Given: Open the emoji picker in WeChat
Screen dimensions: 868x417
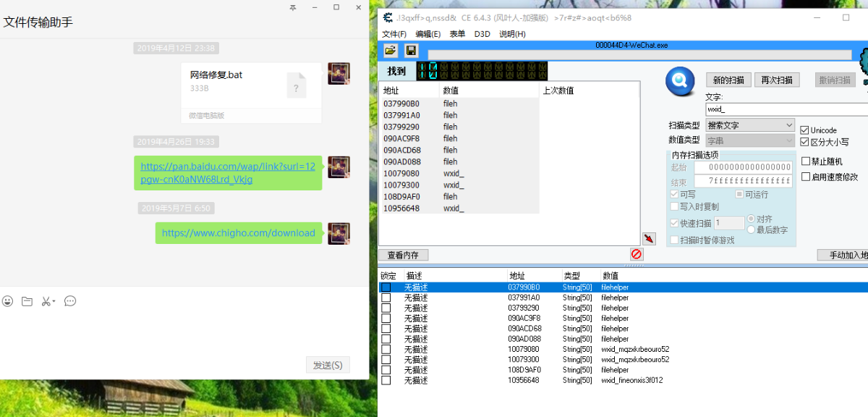Looking at the screenshot, I should [7, 301].
